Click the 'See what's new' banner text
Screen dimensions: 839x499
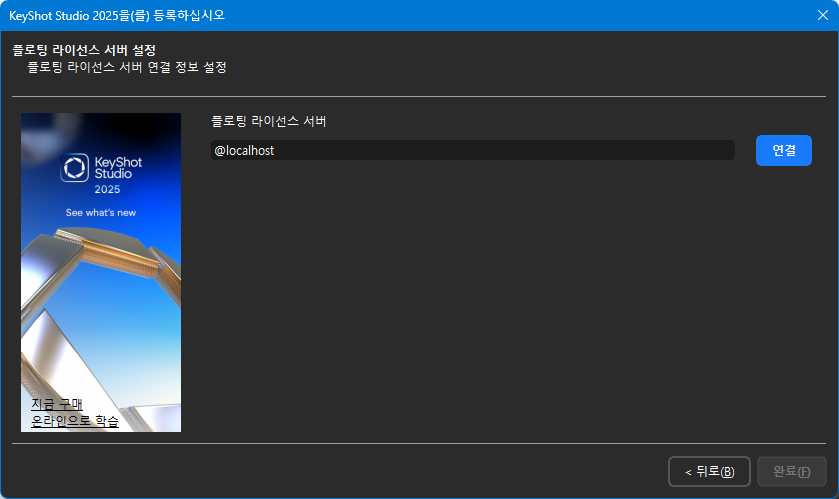101,212
